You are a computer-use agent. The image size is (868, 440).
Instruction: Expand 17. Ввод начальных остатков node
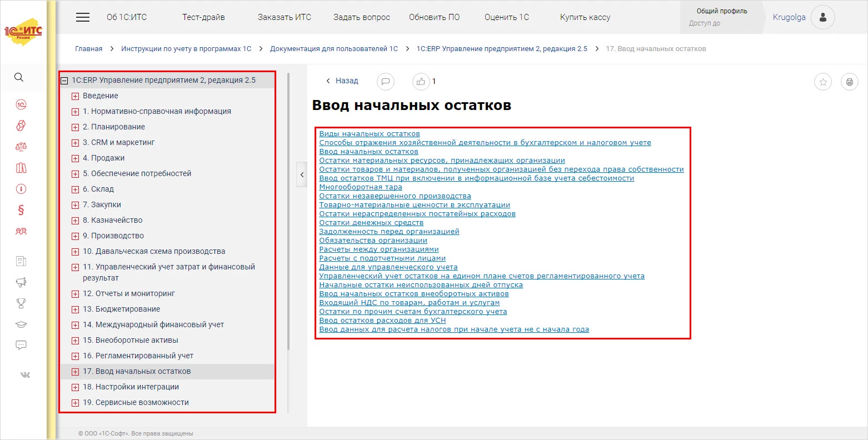[x=75, y=372]
